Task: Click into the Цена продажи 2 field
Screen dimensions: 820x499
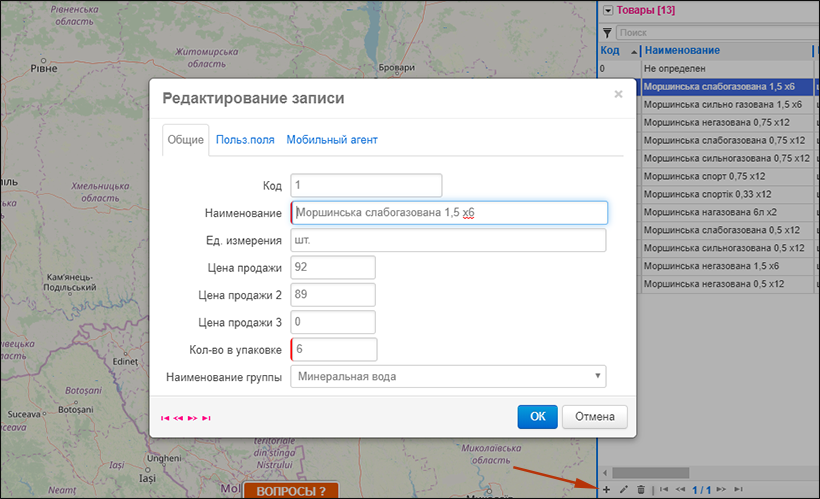Action: click(x=333, y=294)
